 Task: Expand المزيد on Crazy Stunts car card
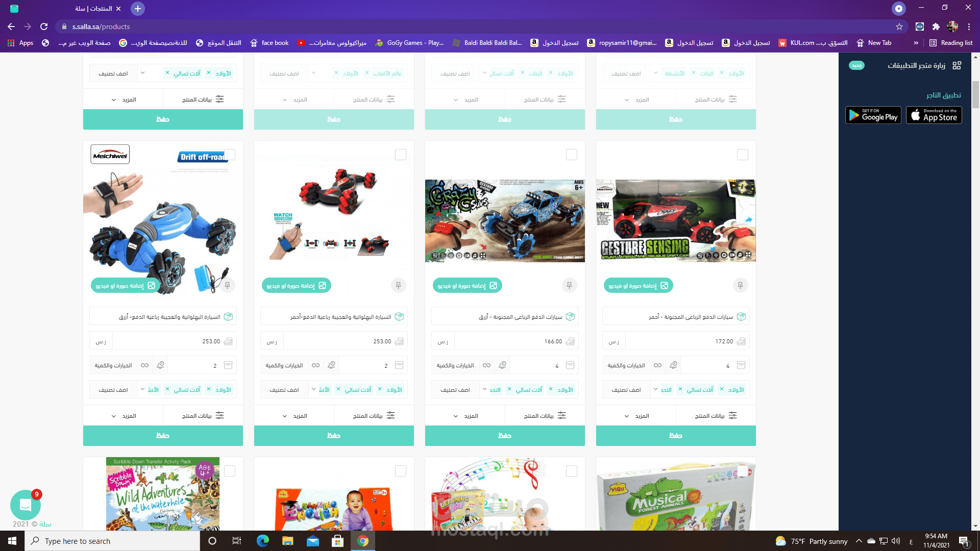pyautogui.click(x=465, y=416)
